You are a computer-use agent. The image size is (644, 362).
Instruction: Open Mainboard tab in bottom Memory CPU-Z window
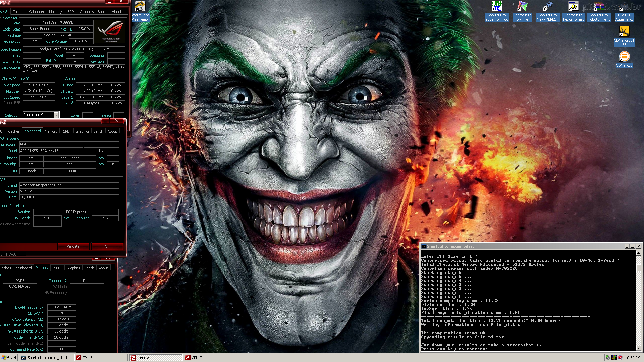click(23, 268)
